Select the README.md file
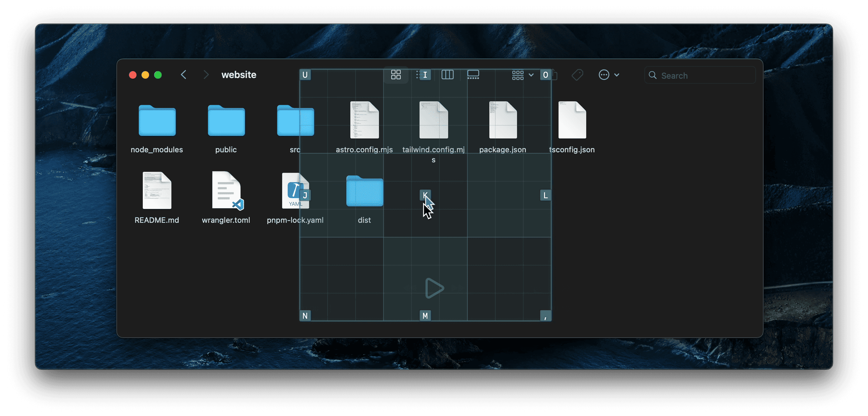This screenshot has width=868, height=416. pos(157,190)
